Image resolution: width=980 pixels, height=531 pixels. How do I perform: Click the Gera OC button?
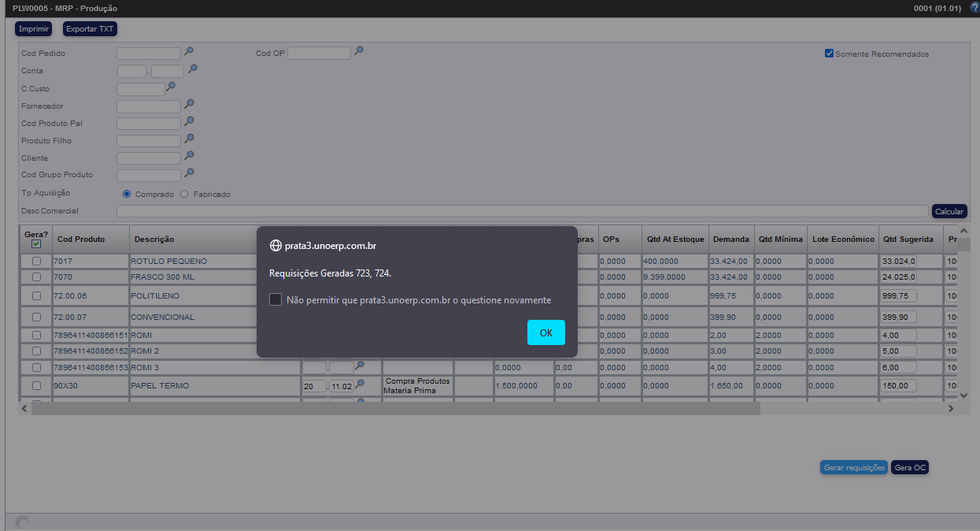(x=910, y=468)
